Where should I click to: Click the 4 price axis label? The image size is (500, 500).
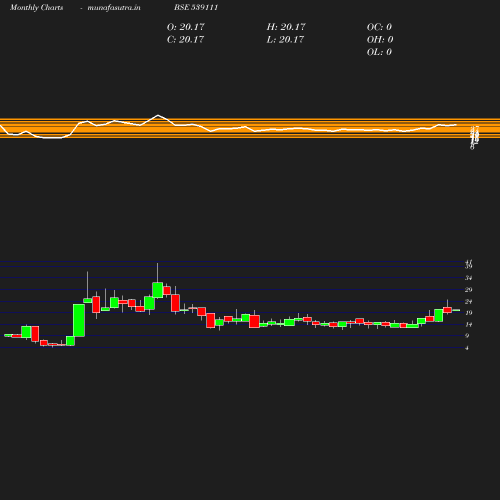467,348
